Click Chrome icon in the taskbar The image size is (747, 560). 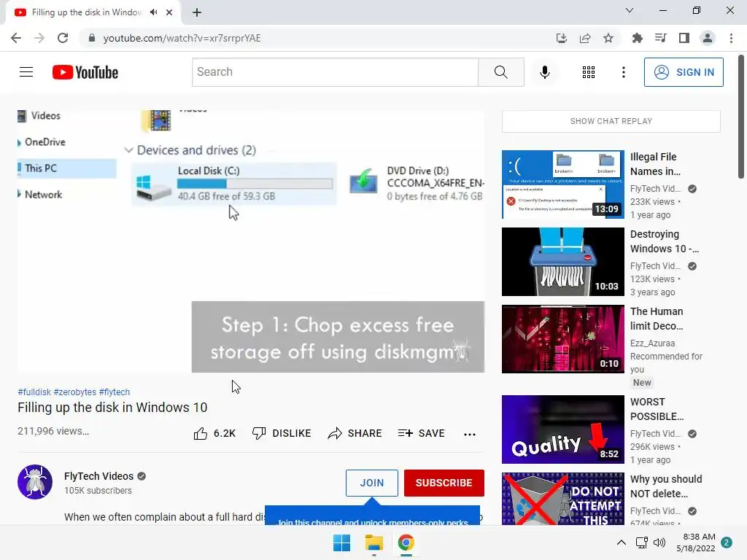tap(406, 542)
